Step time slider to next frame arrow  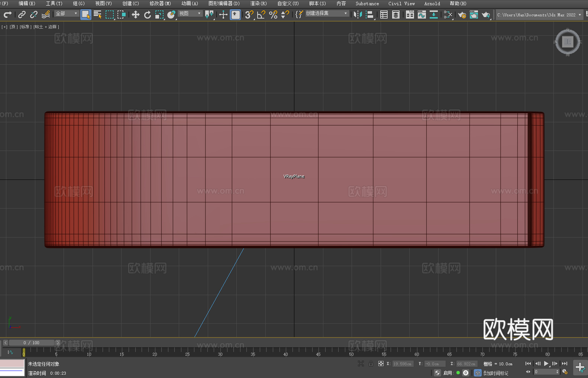tap(58, 343)
